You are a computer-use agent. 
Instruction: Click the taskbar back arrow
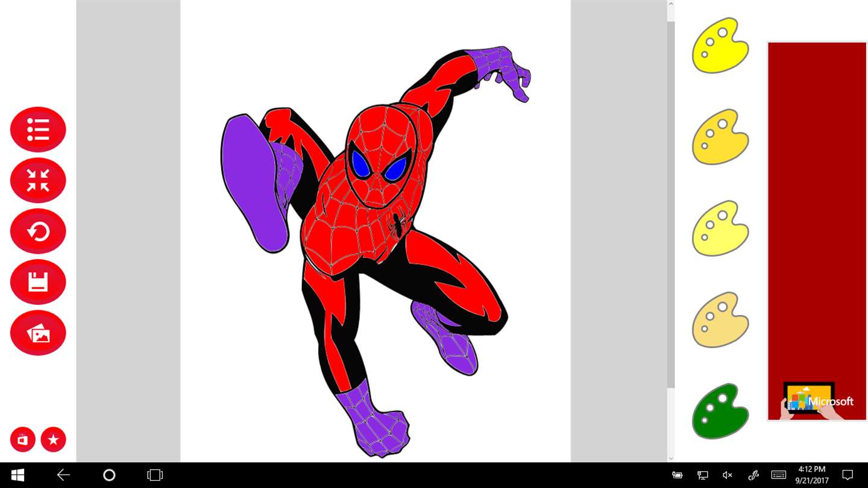[x=63, y=475]
